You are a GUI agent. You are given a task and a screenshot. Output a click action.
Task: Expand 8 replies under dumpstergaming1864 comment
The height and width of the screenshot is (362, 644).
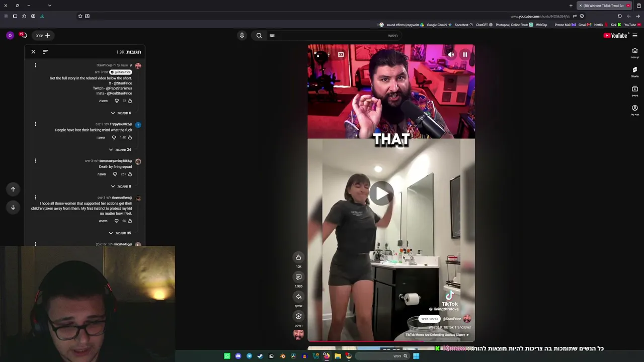click(121, 187)
